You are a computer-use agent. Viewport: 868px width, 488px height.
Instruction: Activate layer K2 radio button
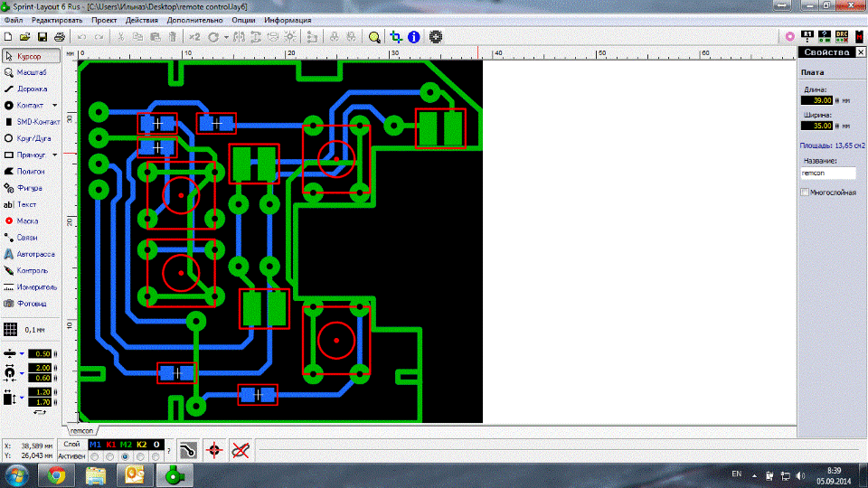pyautogui.click(x=141, y=457)
